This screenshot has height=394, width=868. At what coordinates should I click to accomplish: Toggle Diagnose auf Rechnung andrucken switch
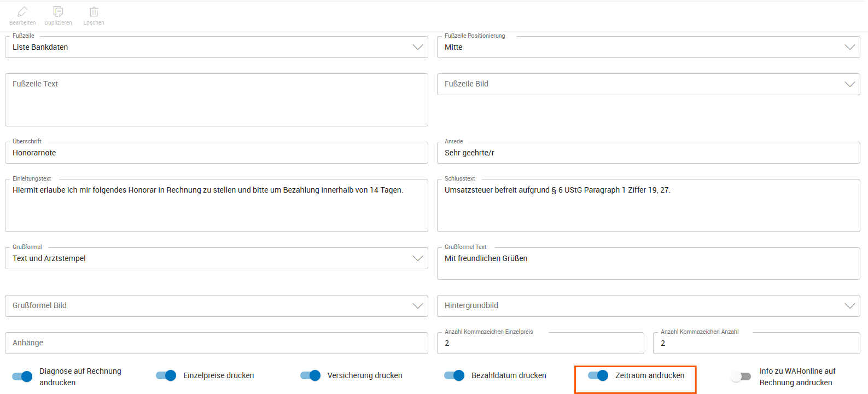(x=22, y=376)
